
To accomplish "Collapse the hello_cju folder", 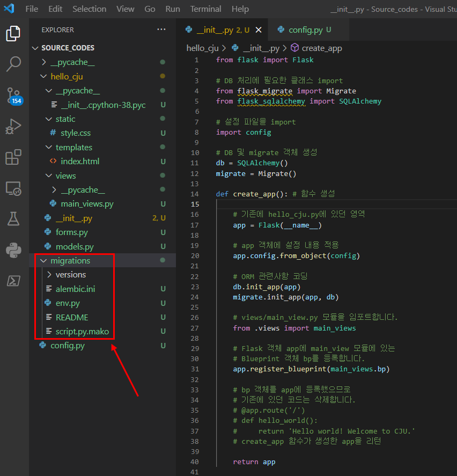I will click(x=43, y=76).
